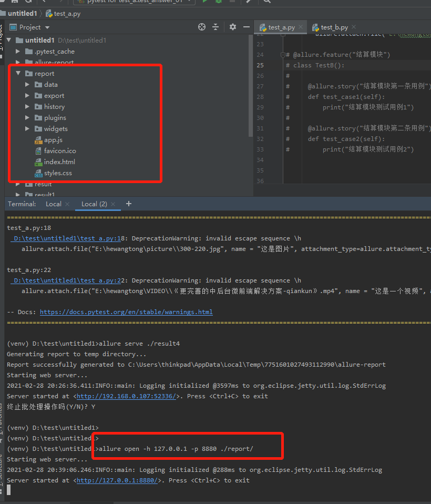Select the history folder name
431x504 pixels.
(x=54, y=107)
